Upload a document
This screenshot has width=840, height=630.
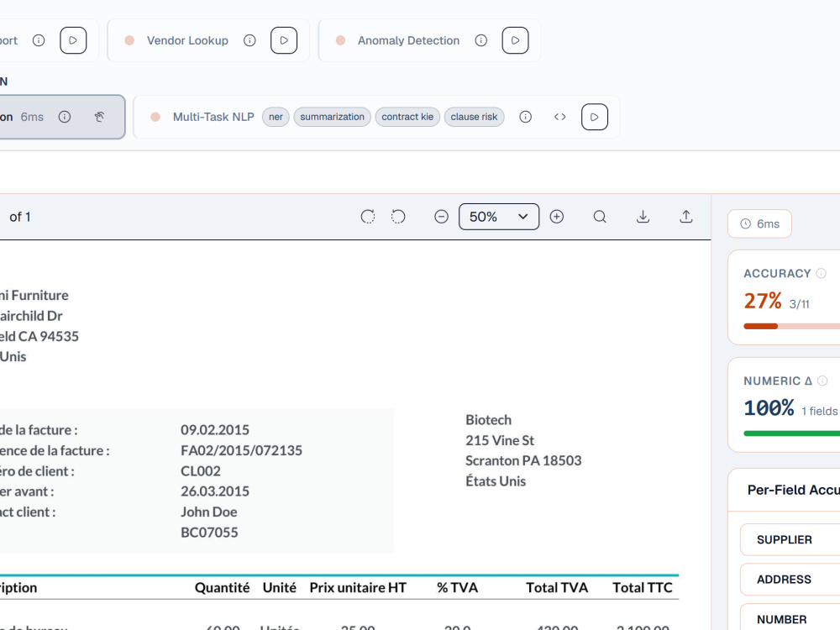[x=686, y=217]
